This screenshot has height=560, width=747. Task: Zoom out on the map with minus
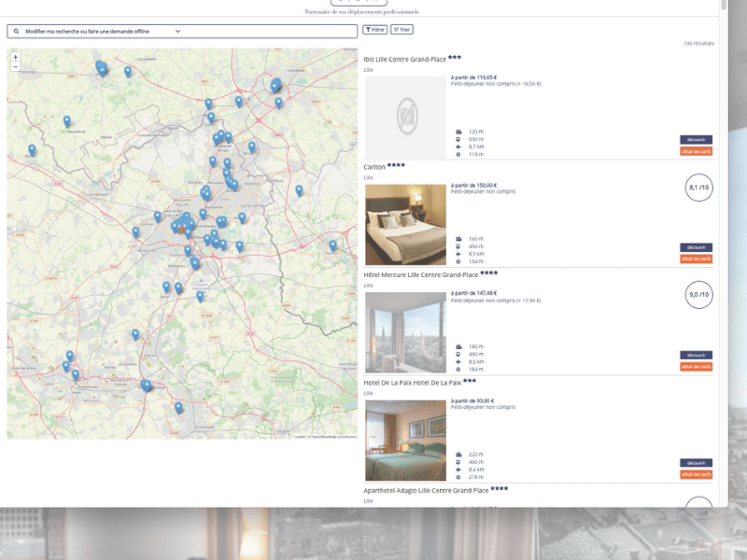[15, 66]
